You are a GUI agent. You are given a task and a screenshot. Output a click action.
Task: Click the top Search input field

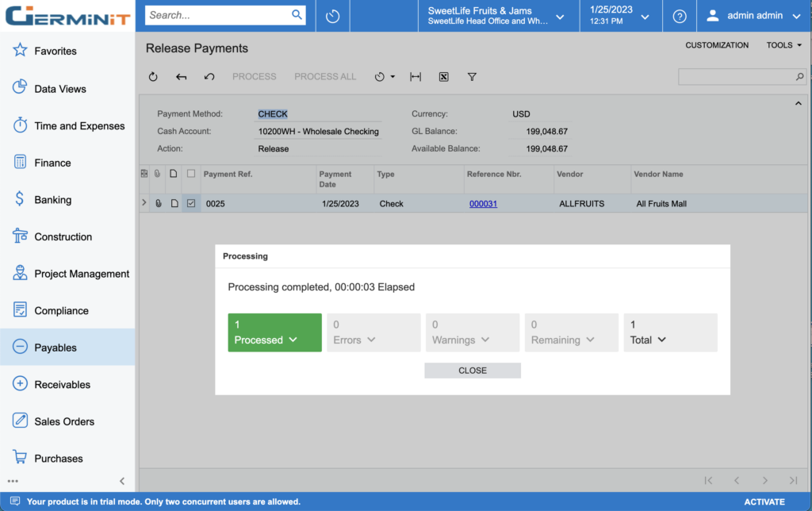click(x=218, y=15)
